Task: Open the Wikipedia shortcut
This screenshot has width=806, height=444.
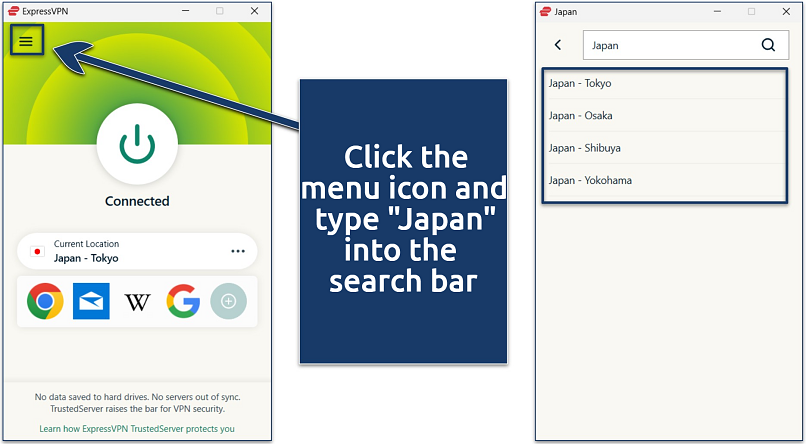Action: [137, 302]
